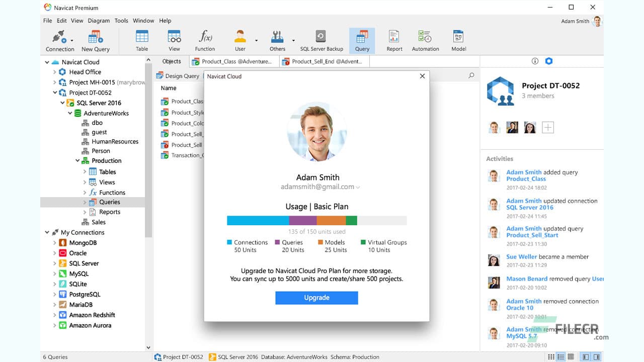
Task: Switch to grid view in the status bar
Action: pos(571,357)
